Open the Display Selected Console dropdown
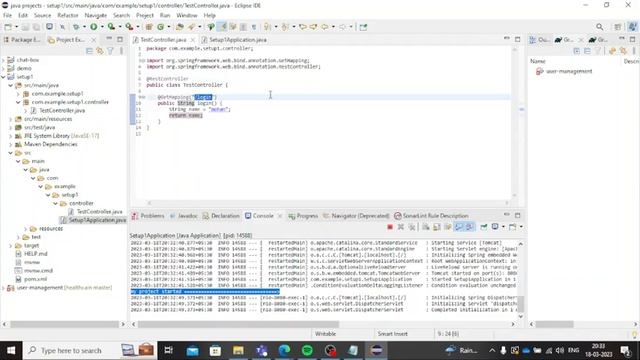 pos(503,227)
